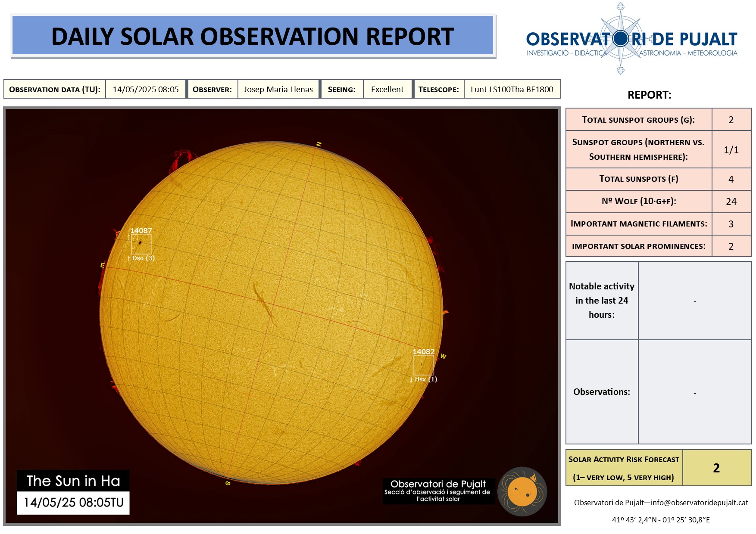Click the Daily Solar Observation Report title
Viewport: 756px width, 534px height.
click(x=253, y=36)
